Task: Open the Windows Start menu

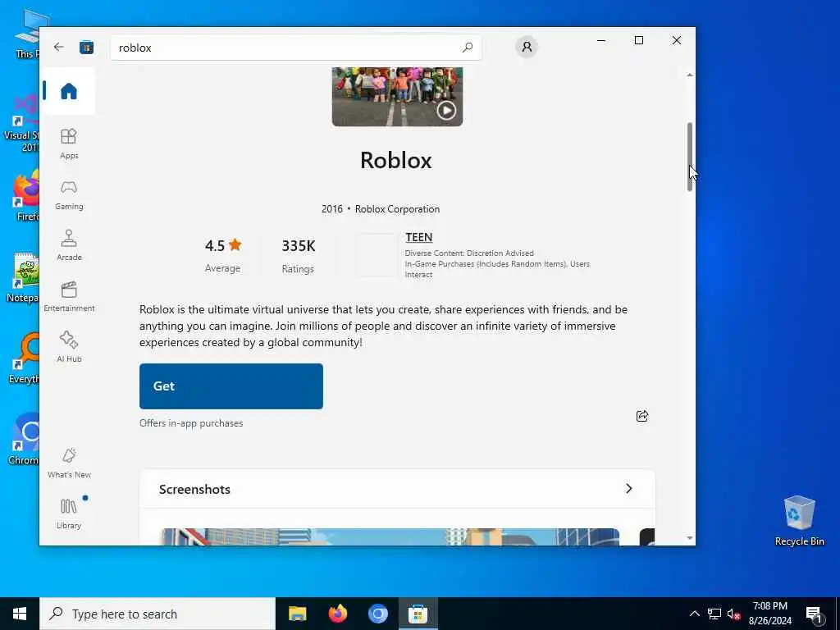Action: 20,614
